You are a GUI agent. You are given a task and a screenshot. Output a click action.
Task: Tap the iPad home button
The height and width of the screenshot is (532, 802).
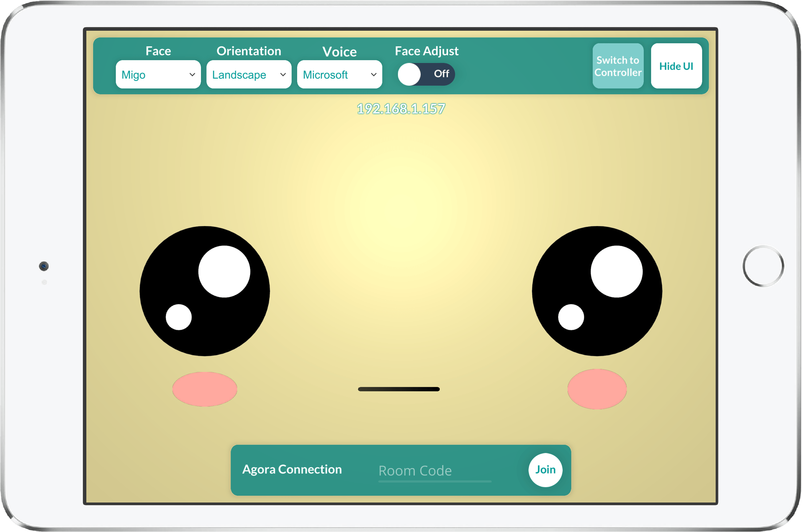tap(763, 266)
